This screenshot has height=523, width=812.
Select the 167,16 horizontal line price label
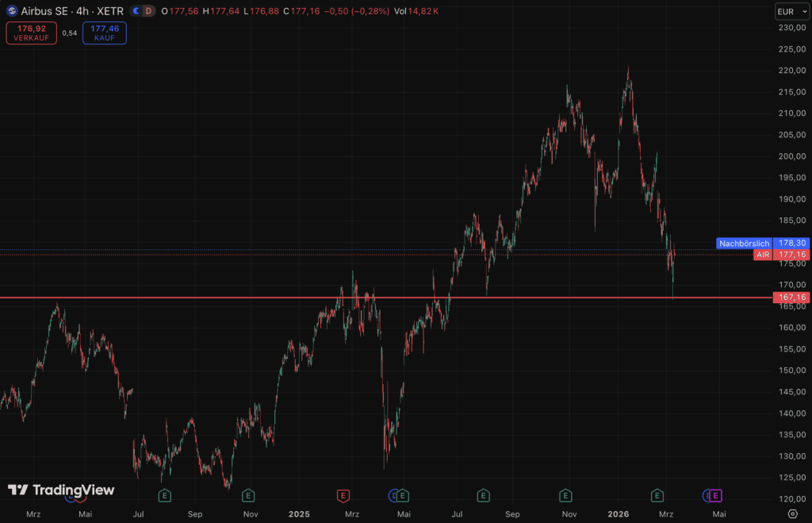click(791, 298)
